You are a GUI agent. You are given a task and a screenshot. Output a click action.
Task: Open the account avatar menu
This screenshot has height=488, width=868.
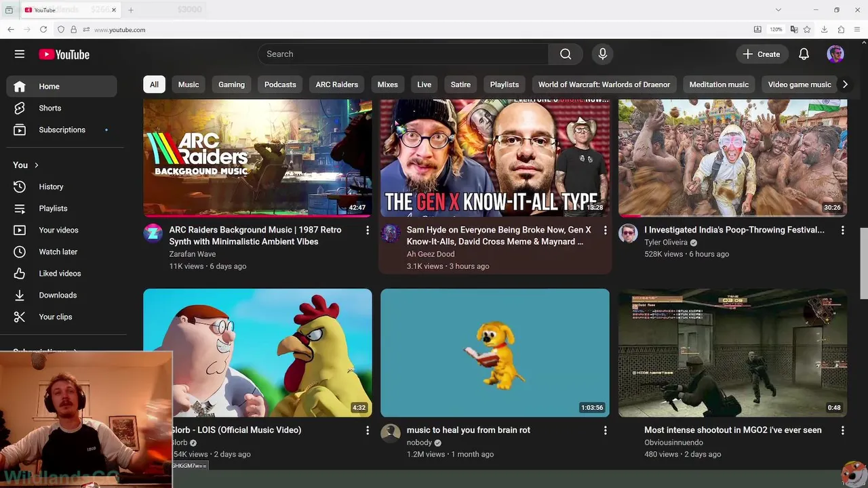835,54
